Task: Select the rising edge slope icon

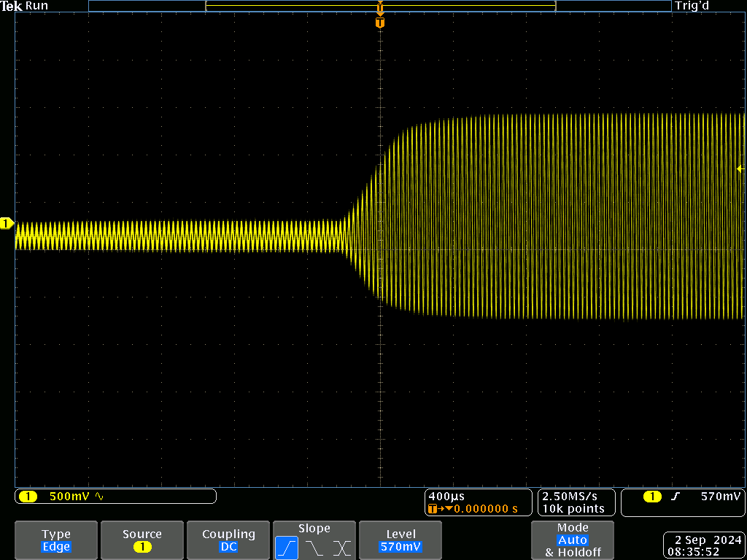Action: (287, 548)
